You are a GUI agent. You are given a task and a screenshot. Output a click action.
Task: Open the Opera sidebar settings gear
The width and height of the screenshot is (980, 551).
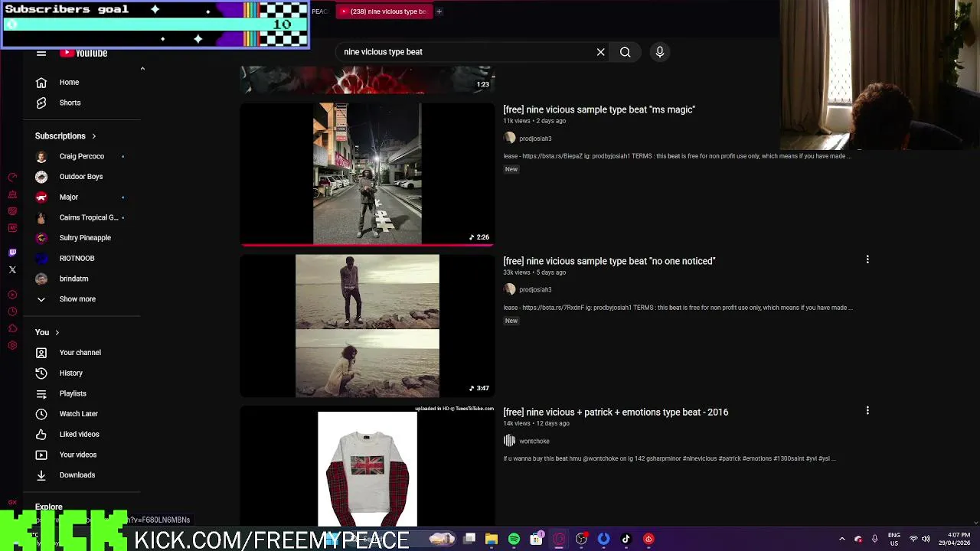coord(12,345)
